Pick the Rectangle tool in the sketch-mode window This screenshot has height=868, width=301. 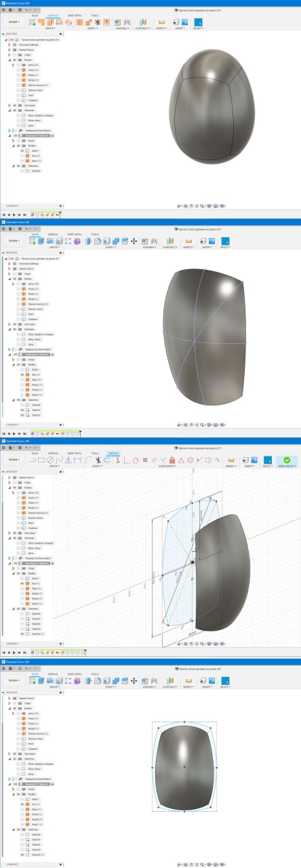click(41, 460)
